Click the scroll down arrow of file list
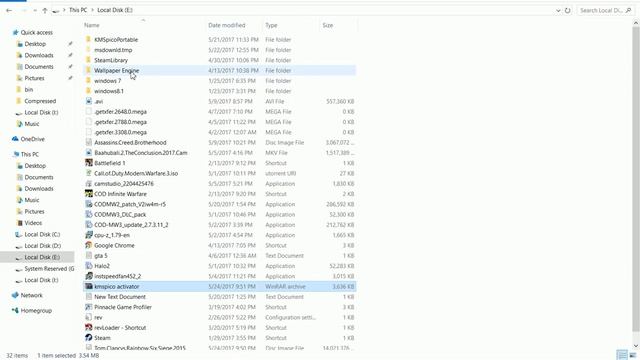Viewport: 640px width, 360px height. click(636, 346)
